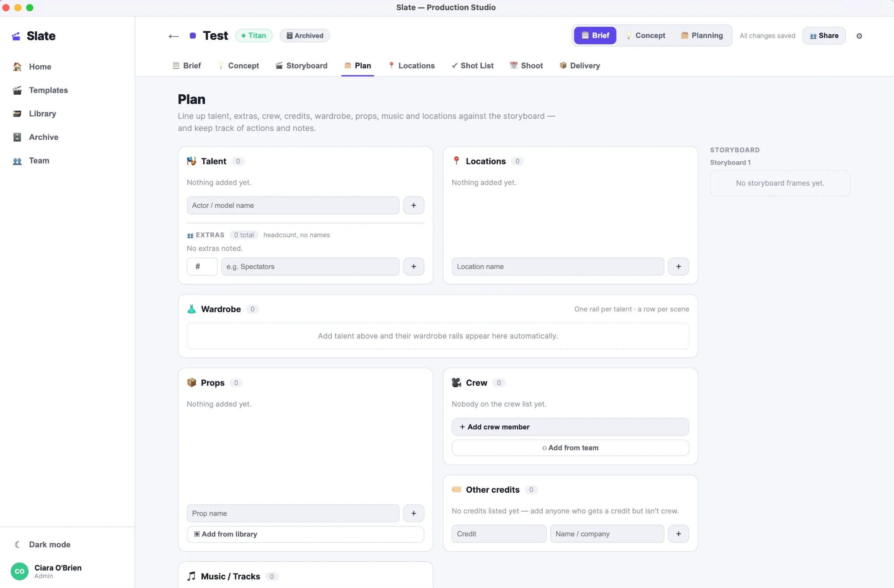Viewport: 894px width, 588px height.
Task: Click the Library icon in sidebar
Action: click(x=17, y=113)
